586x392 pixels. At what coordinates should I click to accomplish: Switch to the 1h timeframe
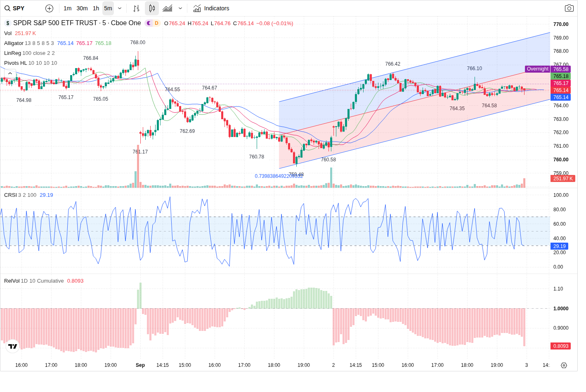[x=96, y=8]
